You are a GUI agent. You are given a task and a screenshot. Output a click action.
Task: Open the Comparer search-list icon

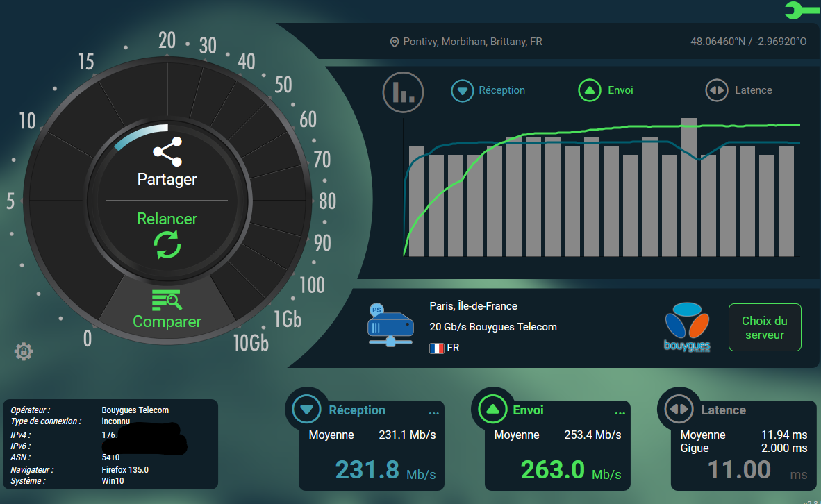(167, 301)
